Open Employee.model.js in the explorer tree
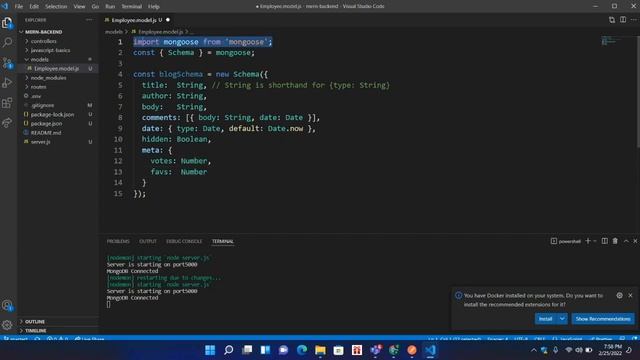The image size is (640, 360). point(56,69)
